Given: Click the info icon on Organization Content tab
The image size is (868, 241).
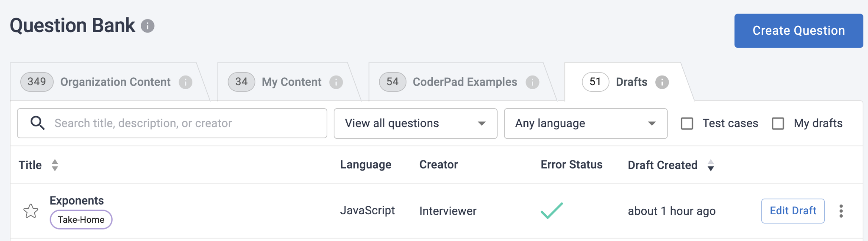Looking at the screenshot, I should (x=185, y=82).
